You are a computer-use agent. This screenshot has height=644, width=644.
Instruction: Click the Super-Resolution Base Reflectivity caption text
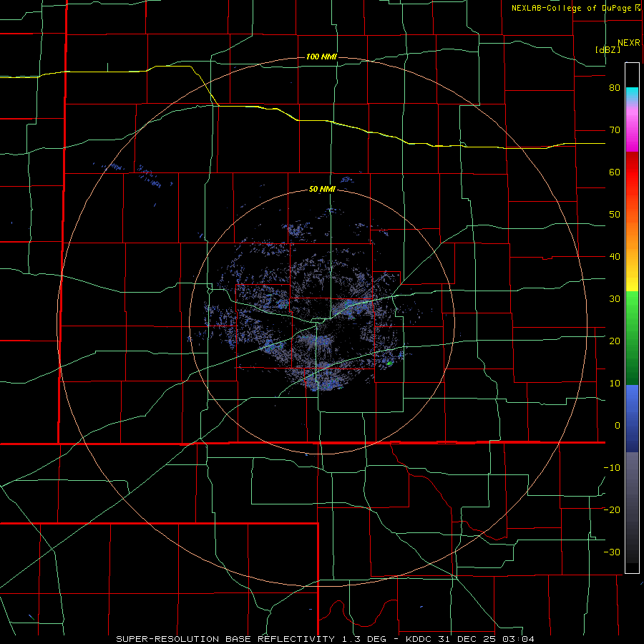click(x=225, y=639)
